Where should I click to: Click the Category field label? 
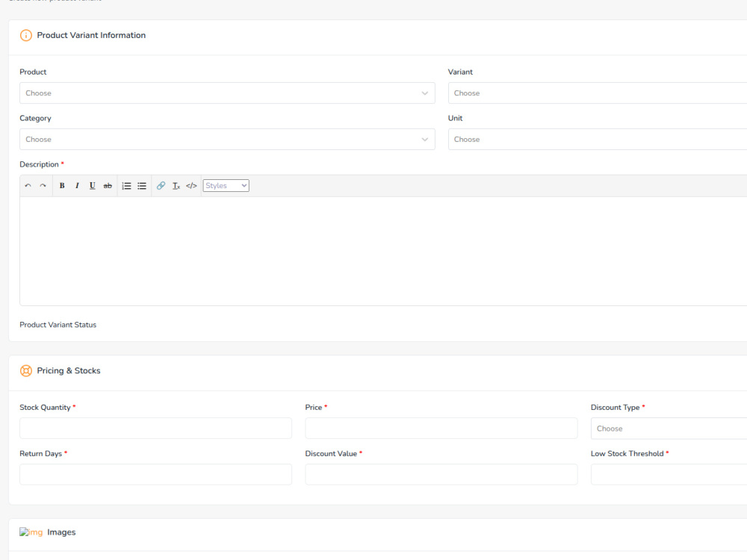point(35,118)
